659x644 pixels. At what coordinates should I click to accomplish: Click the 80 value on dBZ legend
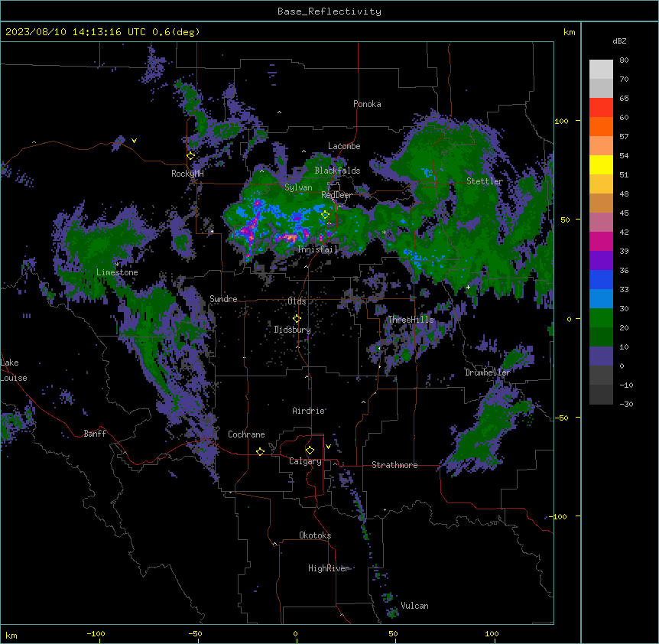[624, 60]
